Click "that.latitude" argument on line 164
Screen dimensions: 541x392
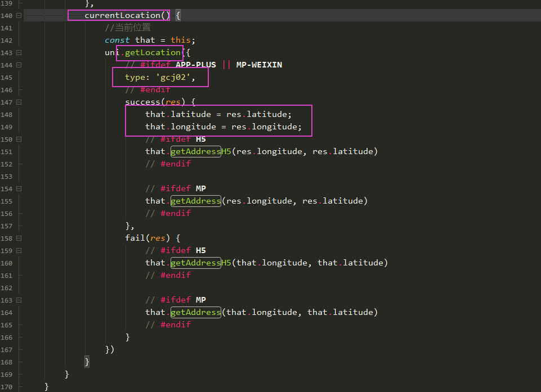(340, 312)
